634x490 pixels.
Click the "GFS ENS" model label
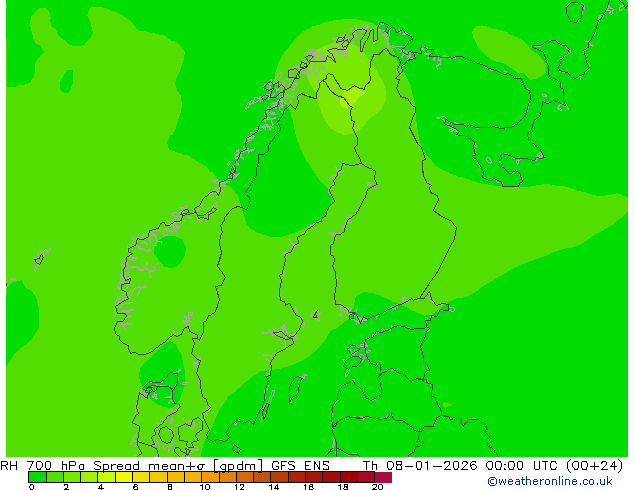coord(300,466)
